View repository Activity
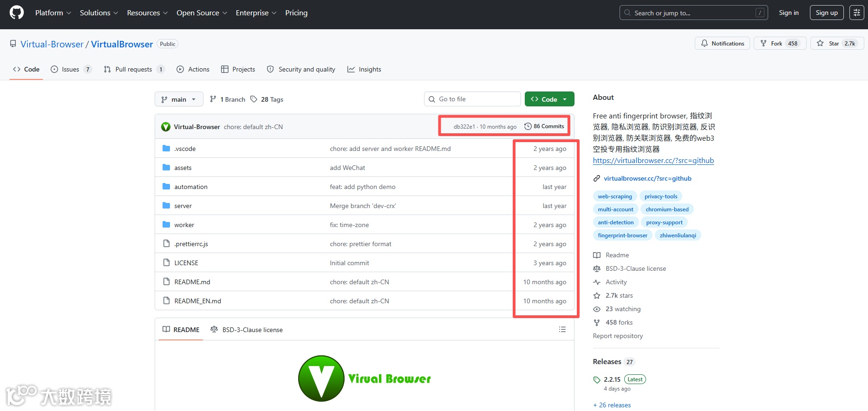This screenshot has width=868, height=411. [x=610, y=282]
